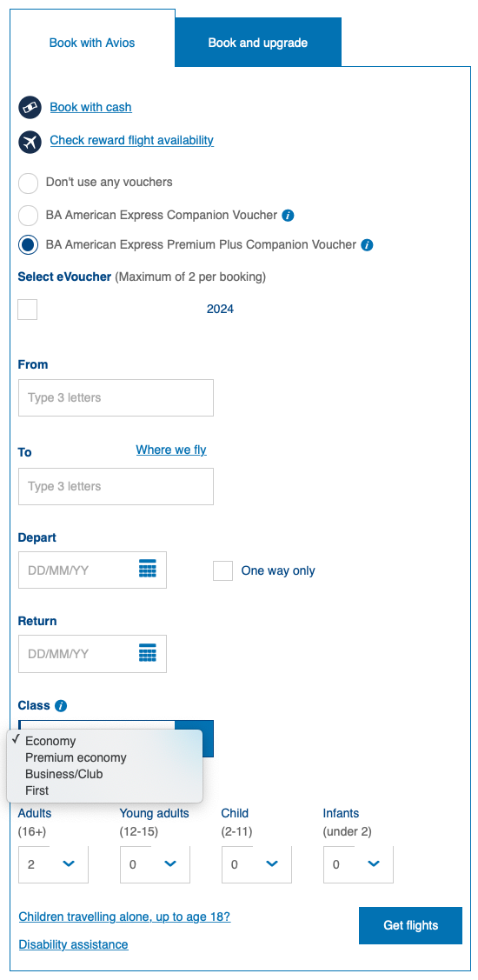Screen dimensions: 478x980
Task: Choose Business/Club from class list
Action: click(63, 774)
